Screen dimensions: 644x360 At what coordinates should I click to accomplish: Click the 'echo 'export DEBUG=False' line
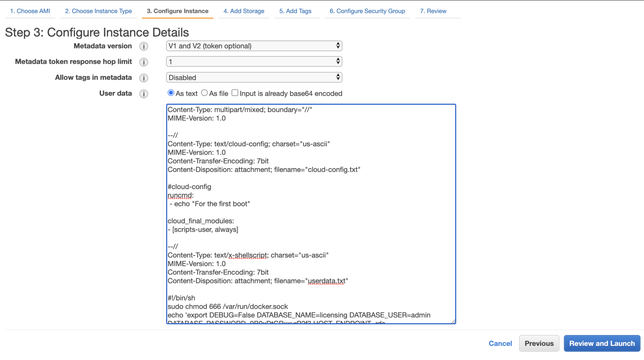point(299,315)
